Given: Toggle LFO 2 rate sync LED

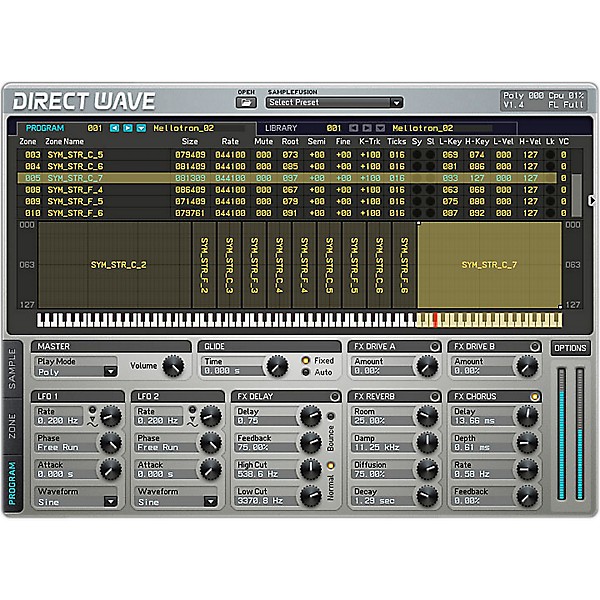Looking at the screenshot, I should pyautogui.click(x=192, y=410).
